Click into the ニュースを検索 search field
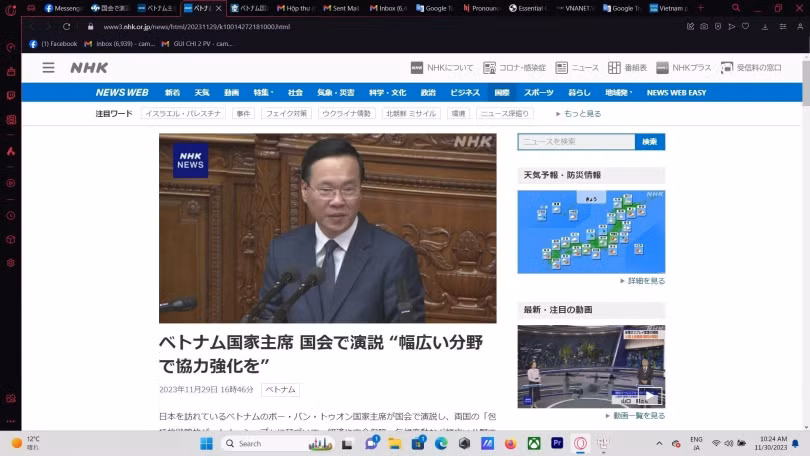Image resolution: width=810 pixels, height=456 pixels. [x=576, y=142]
